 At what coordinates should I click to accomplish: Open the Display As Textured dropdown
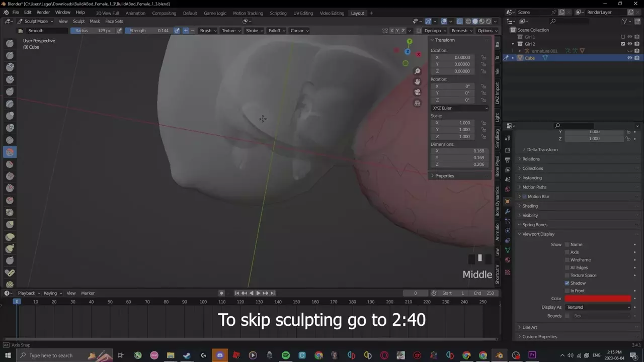(x=598, y=307)
